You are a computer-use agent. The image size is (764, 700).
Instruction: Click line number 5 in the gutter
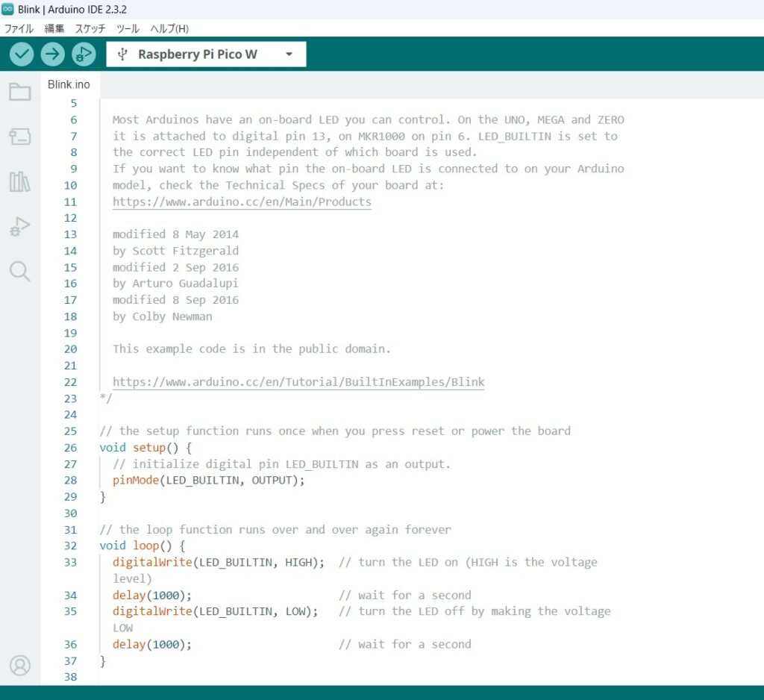click(74, 103)
